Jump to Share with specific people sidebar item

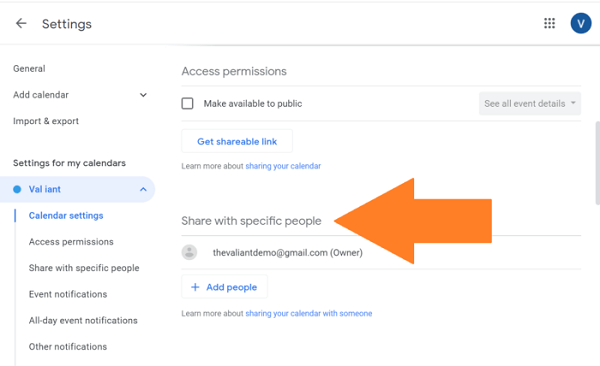(84, 268)
